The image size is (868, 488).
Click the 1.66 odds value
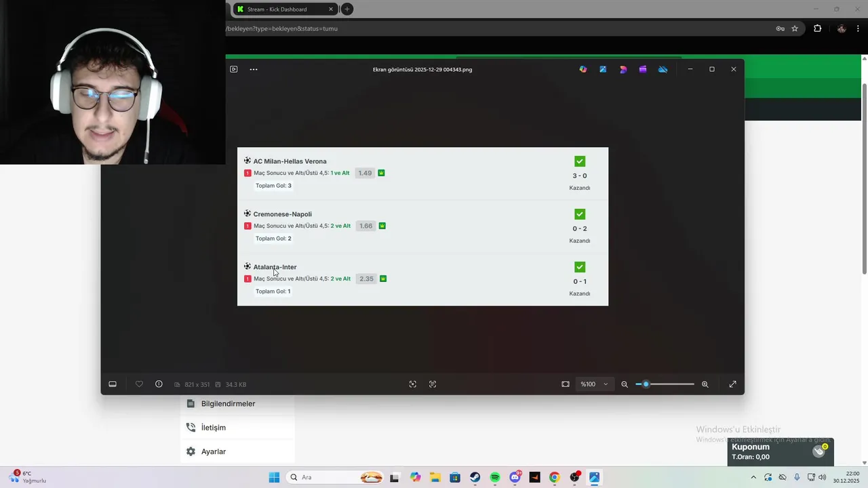coord(366,226)
